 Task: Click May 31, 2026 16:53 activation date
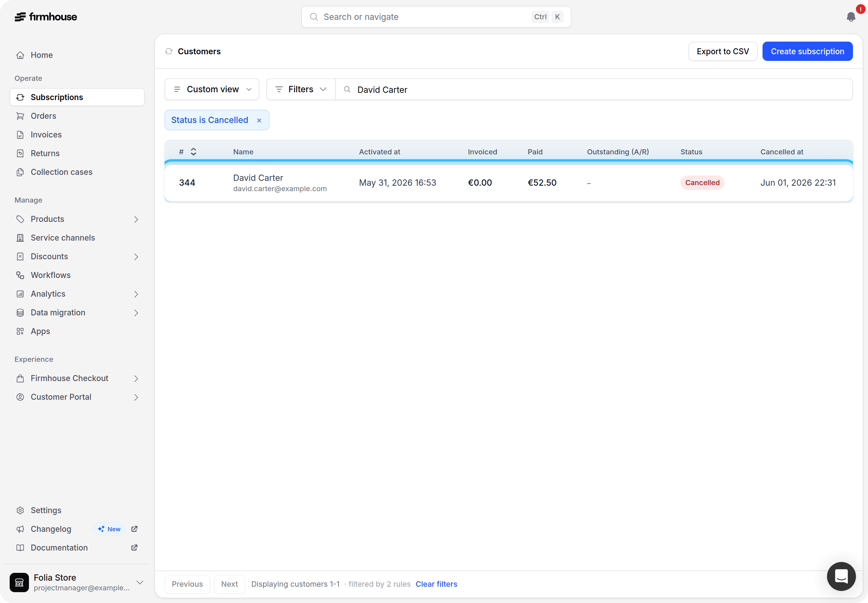pyautogui.click(x=397, y=183)
